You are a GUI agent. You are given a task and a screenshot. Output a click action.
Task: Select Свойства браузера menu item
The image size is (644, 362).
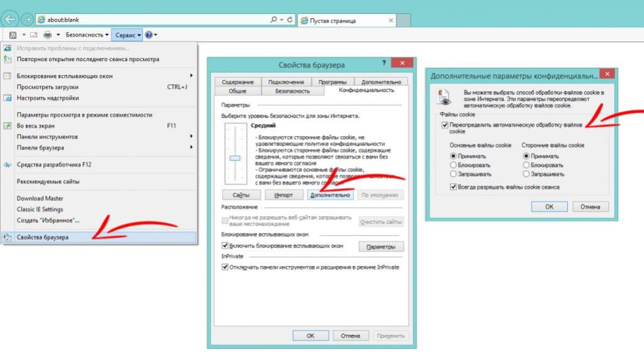pyautogui.click(x=99, y=237)
